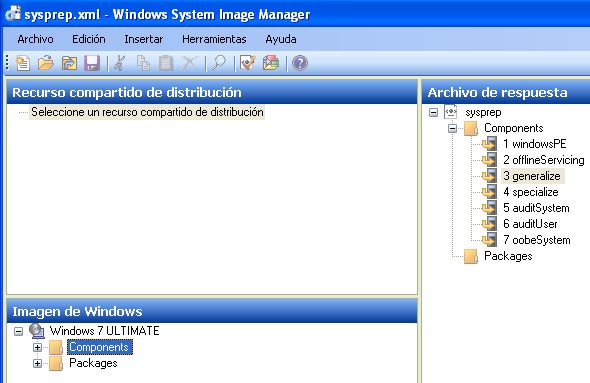
Task: Open Help with the question mark icon
Action: [x=300, y=63]
